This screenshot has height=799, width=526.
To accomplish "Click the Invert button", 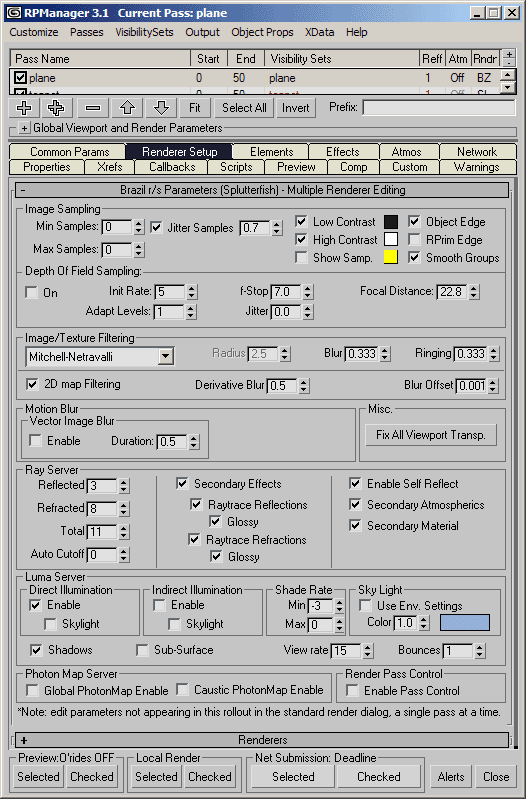I will (x=296, y=108).
